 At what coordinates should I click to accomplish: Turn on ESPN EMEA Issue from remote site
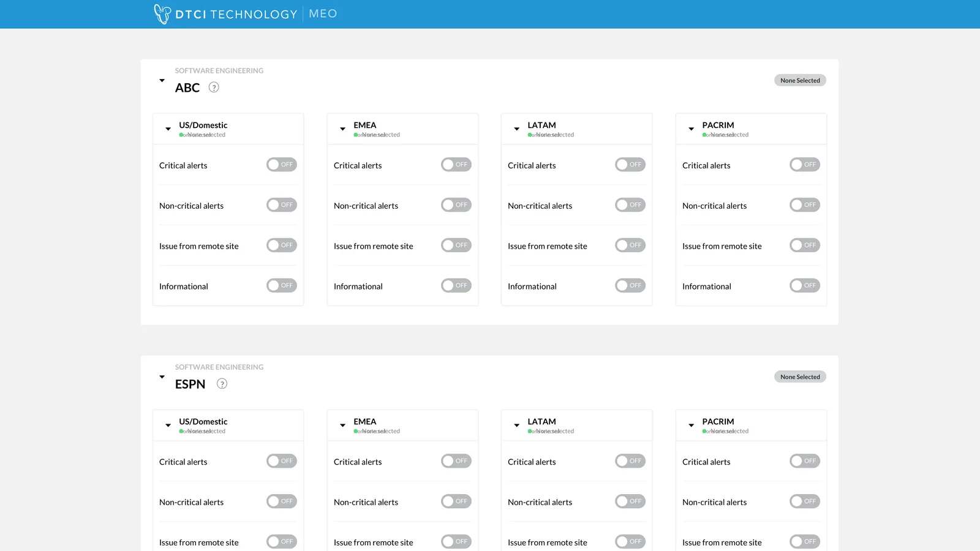[x=456, y=542]
